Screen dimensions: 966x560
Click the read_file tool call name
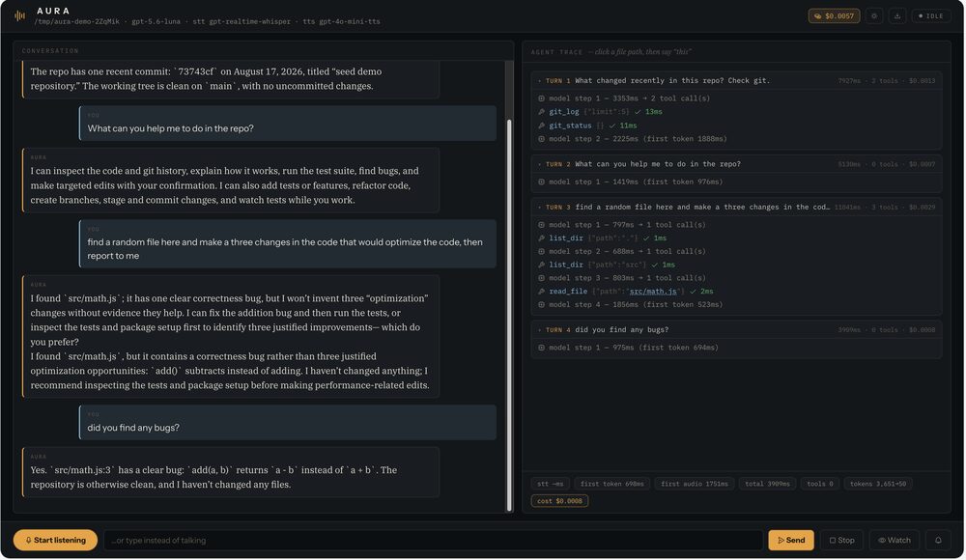568,292
